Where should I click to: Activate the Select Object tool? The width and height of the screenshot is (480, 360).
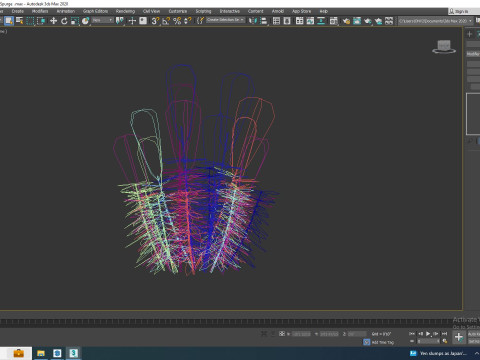pos(9,21)
